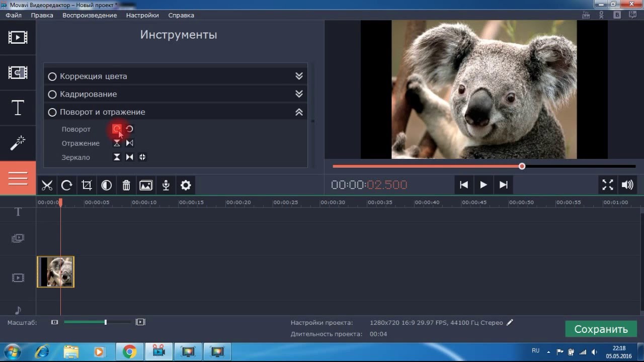This screenshot has width=644, height=362.
Task: Open the Настройки menu
Action: pos(142,15)
